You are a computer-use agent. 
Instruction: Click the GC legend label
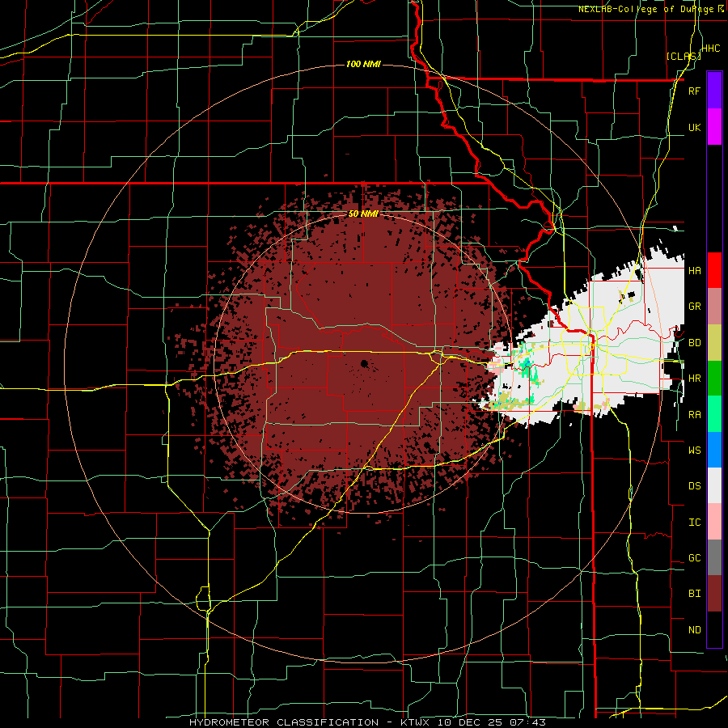[694, 558]
